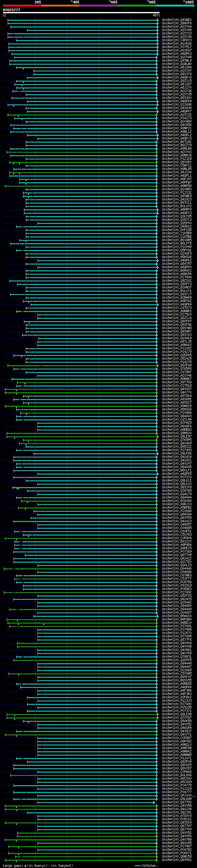Image resolution: width=197 pixels, height=868 pixels.
Task: Click UniRef100_P12062 label
Action: pos(177,349)
